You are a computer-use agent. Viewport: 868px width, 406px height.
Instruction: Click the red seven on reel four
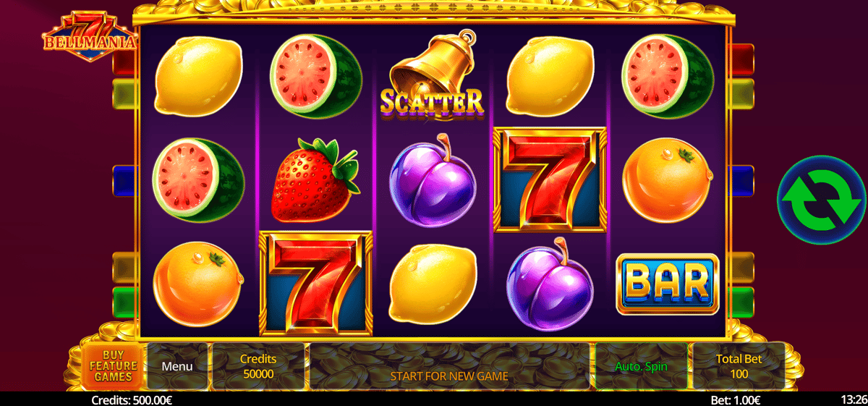[550, 179]
